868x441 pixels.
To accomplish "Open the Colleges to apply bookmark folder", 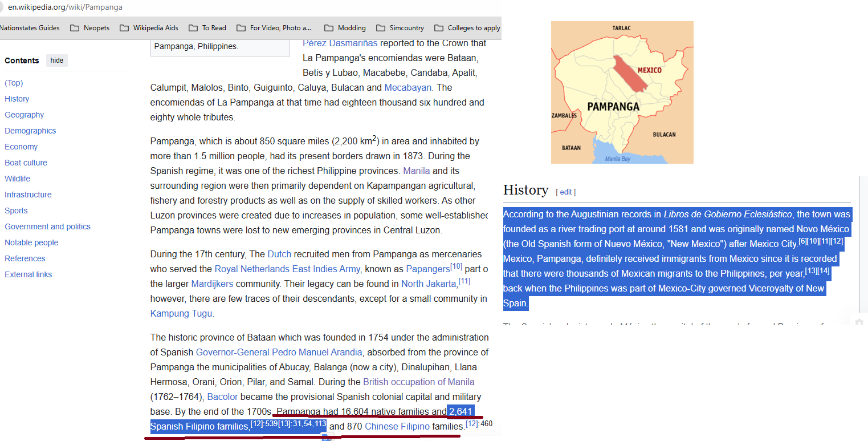I will tap(467, 28).
